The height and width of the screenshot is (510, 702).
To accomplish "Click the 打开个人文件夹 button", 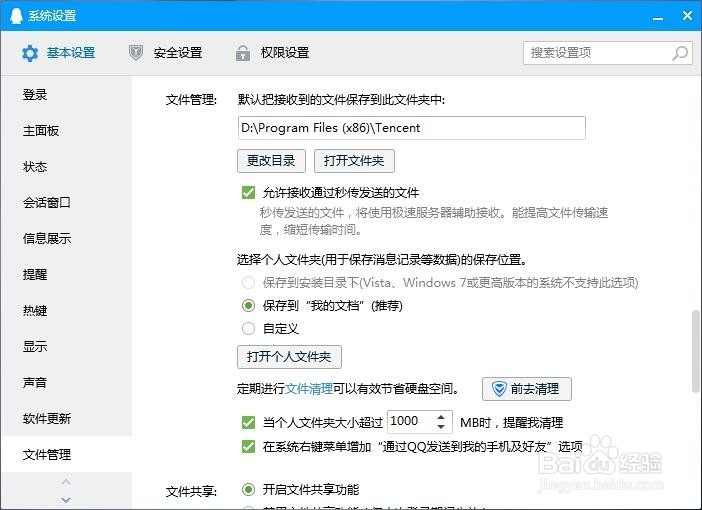I will point(289,357).
